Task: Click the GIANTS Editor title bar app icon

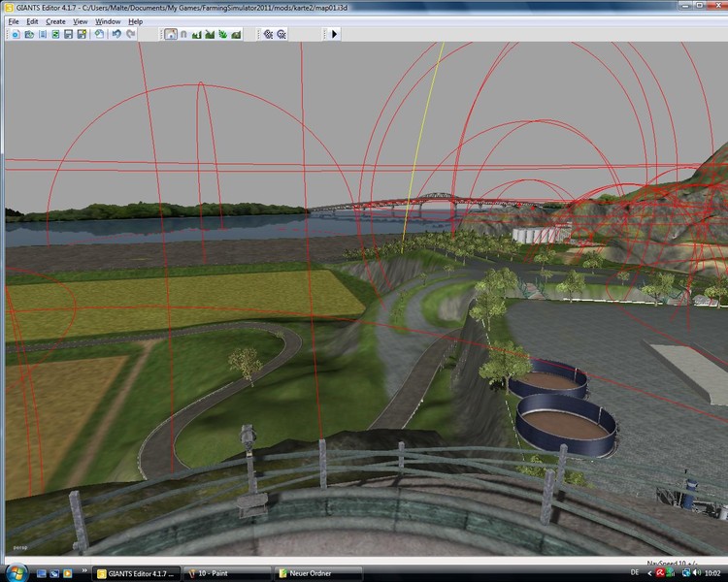Action: (x=9, y=8)
